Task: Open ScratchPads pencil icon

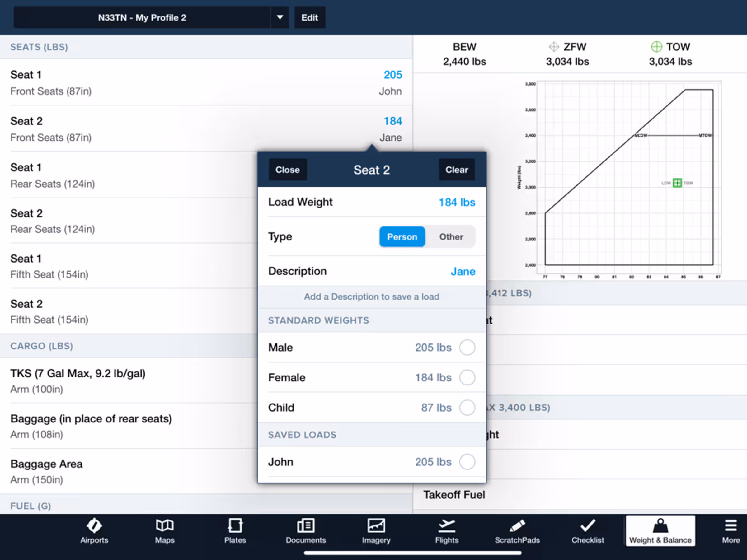Action: click(517, 525)
